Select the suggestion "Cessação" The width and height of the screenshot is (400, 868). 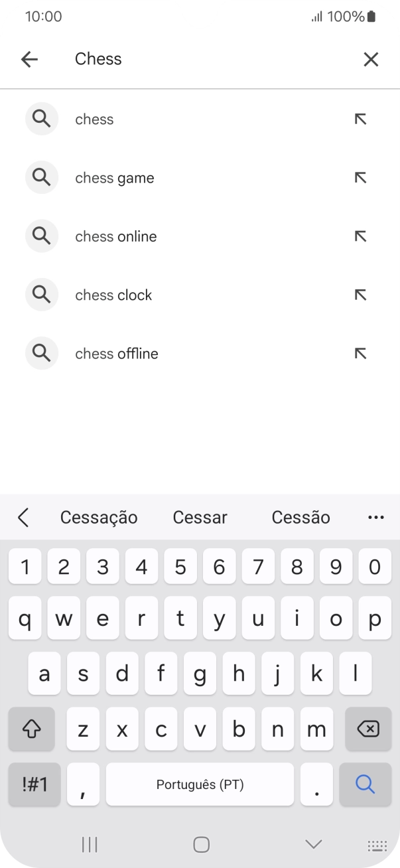99,517
